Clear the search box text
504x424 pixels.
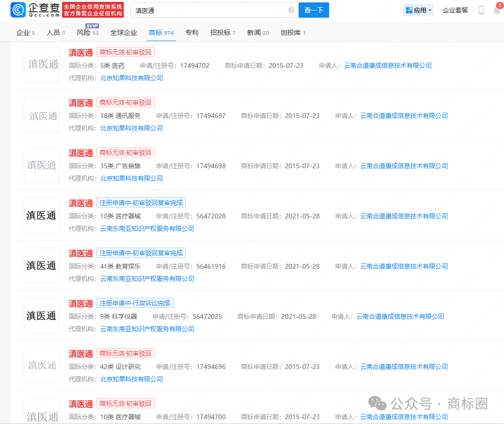coord(291,10)
